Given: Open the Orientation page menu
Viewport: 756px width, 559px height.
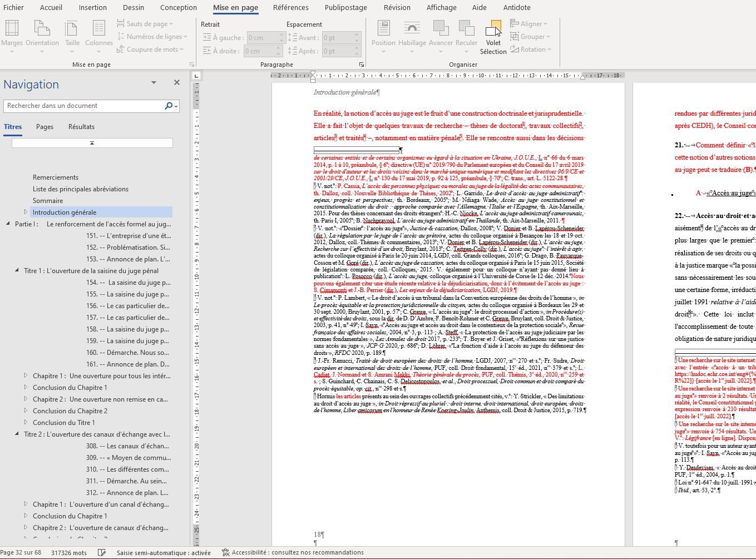Looking at the screenshot, I should (42, 36).
